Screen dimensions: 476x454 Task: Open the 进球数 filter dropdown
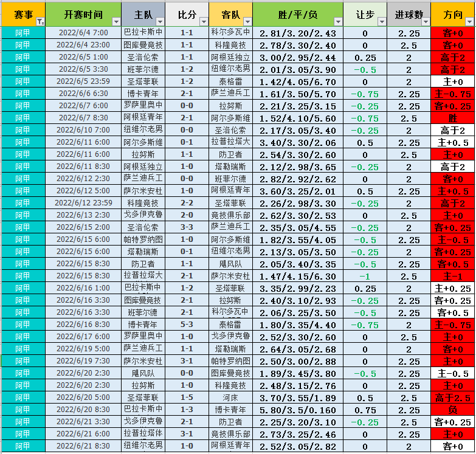[x=424, y=22]
